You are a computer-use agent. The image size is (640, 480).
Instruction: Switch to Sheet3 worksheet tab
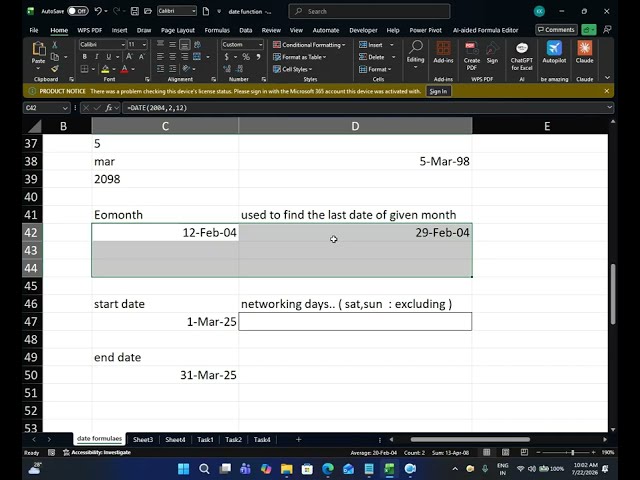143,440
